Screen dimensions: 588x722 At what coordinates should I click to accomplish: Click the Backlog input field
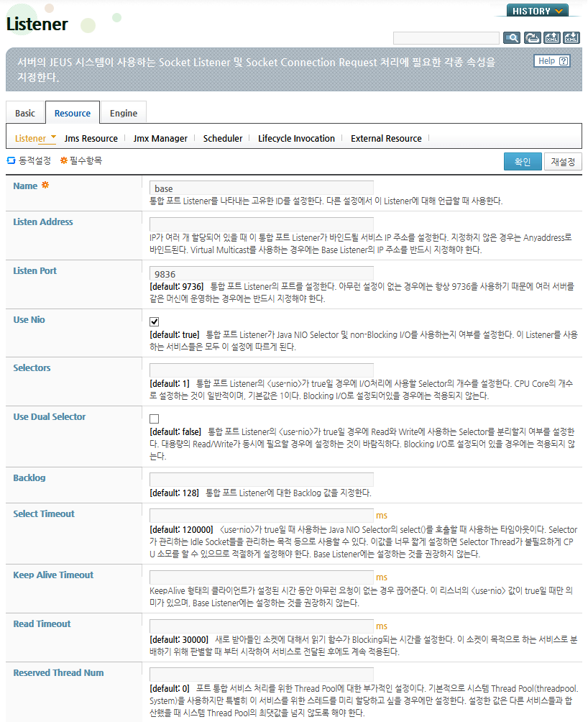click(x=262, y=480)
